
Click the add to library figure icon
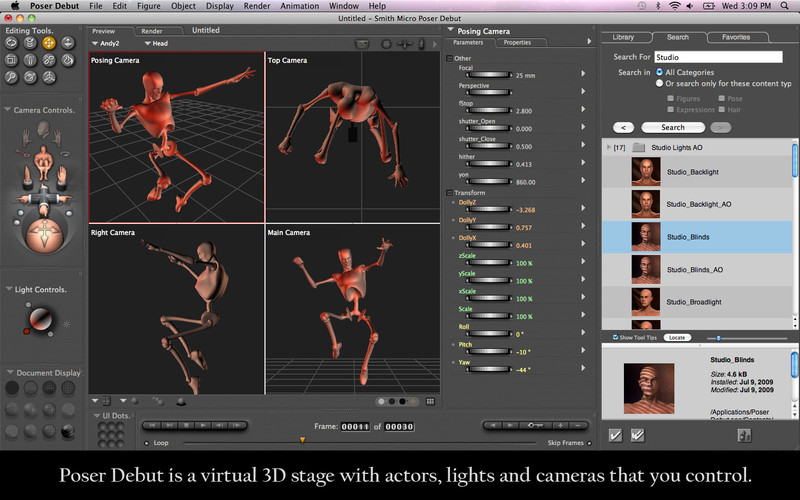(x=744, y=435)
